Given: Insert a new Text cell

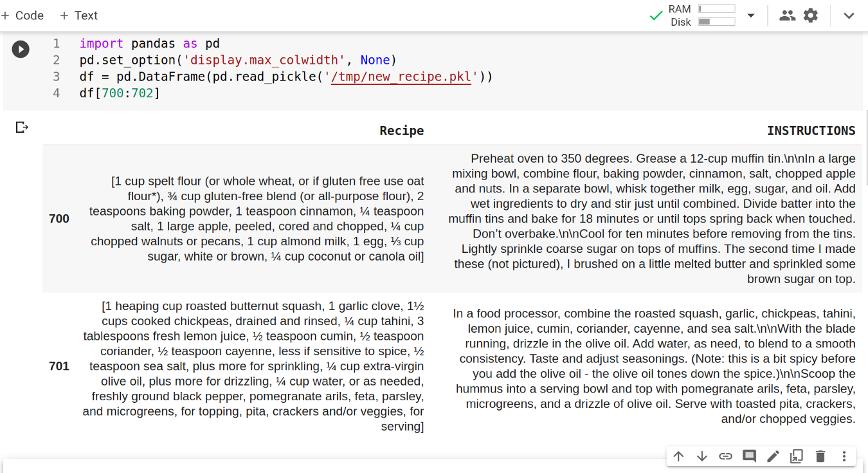Looking at the screenshot, I should tap(78, 15).
